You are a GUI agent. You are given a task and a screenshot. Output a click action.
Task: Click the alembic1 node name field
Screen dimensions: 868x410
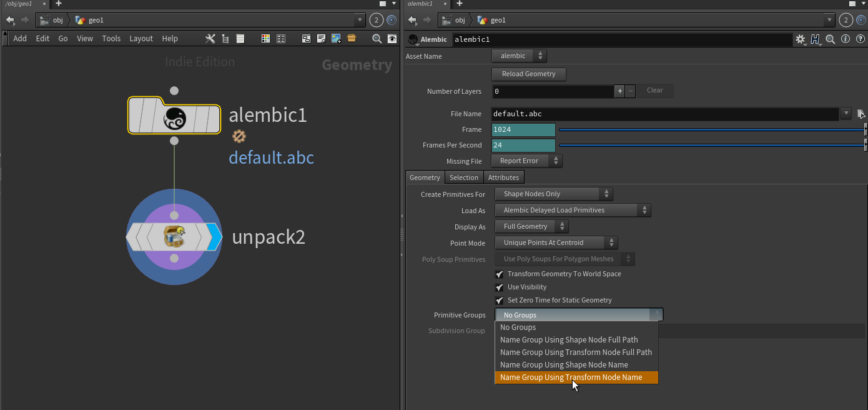click(x=622, y=39)
